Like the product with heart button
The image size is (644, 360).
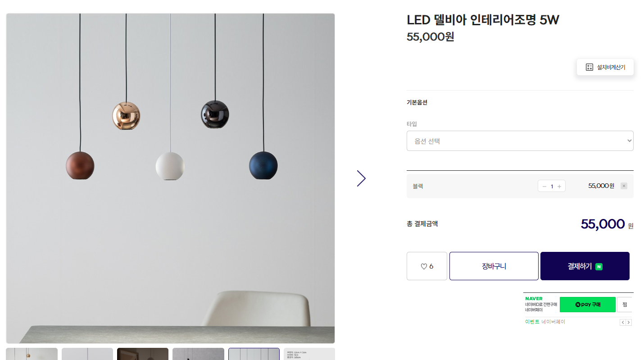(426, 266)
